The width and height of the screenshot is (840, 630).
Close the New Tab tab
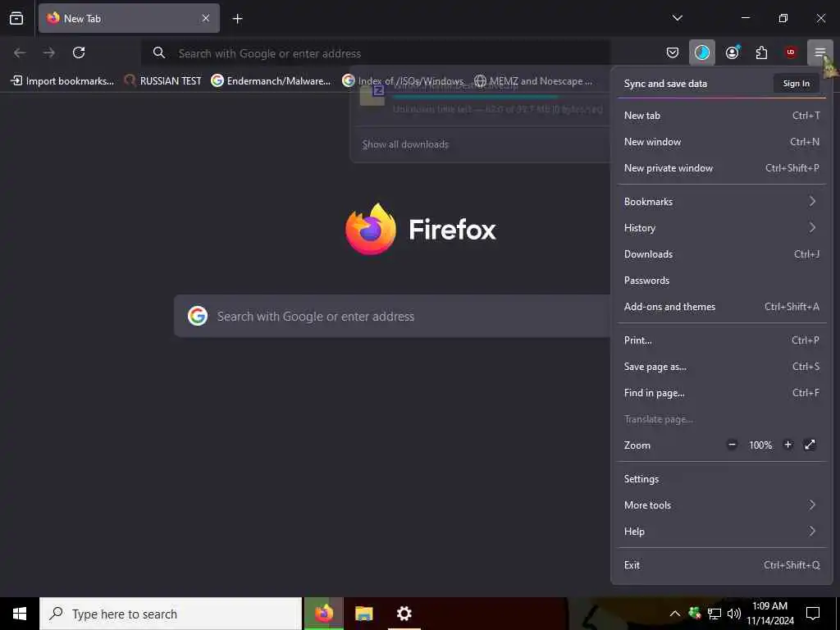[x=206, y=18]
